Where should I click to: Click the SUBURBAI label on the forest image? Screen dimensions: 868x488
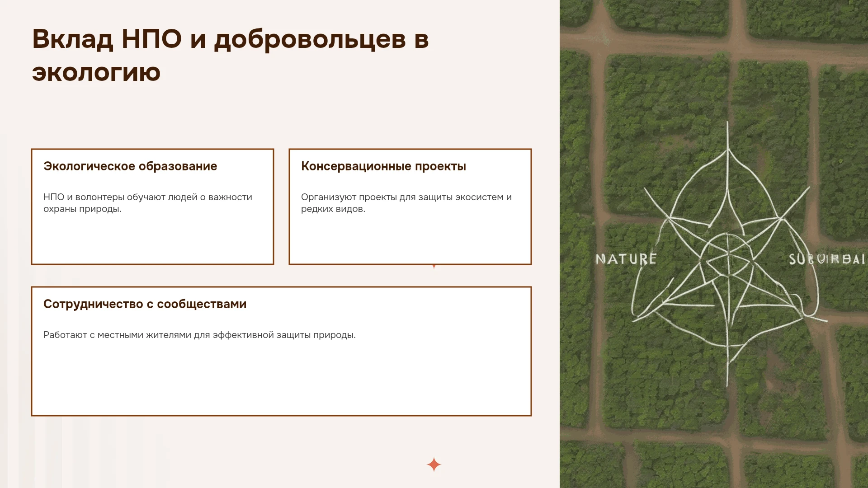[x=827, y=259]
